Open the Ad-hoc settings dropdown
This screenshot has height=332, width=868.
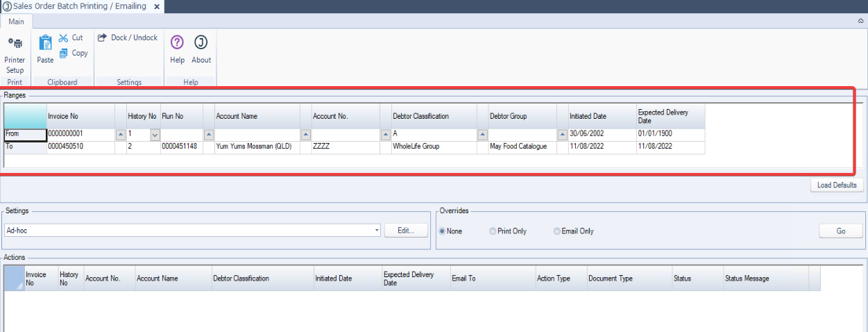(x=377, y=231)
